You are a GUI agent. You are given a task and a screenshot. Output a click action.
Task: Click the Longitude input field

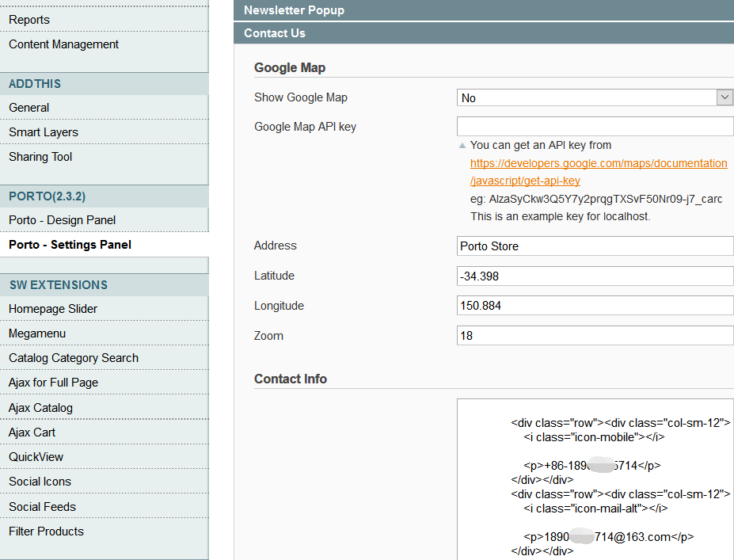[595, 306]
